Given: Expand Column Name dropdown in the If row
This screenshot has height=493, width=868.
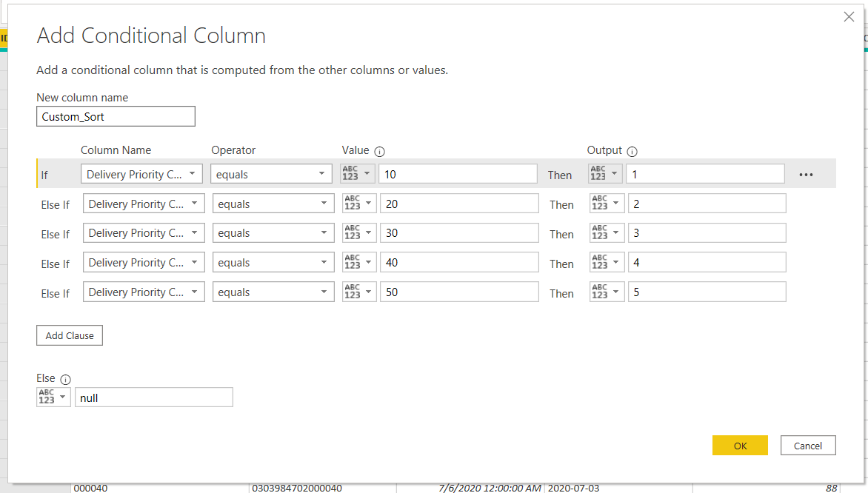Looking at the screenshot, I should [x=141, y=174].
